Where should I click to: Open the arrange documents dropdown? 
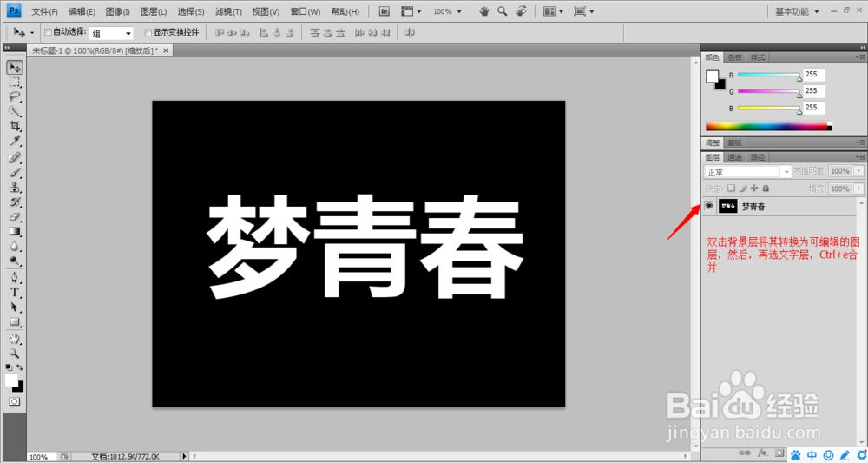tap(554, 11)
